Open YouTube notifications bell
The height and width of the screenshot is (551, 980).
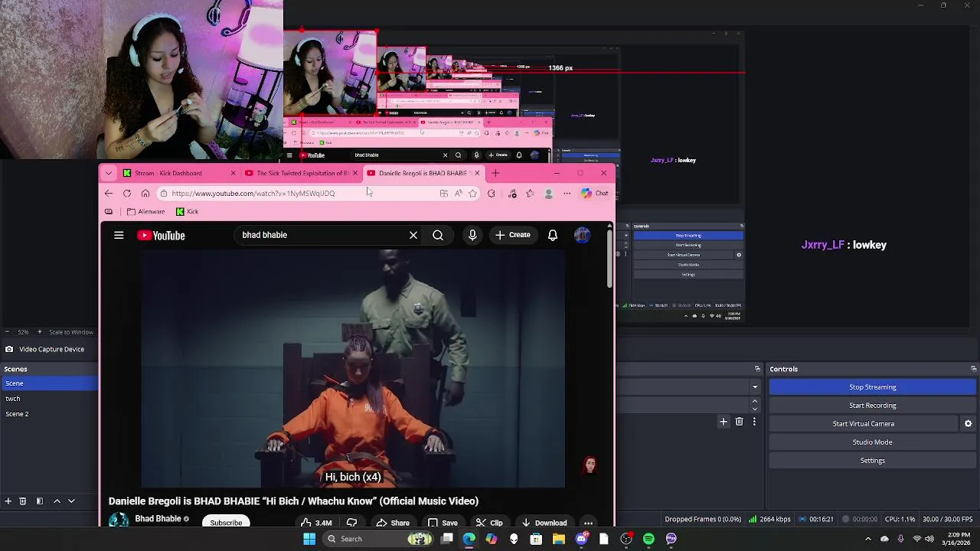(553, 235)
